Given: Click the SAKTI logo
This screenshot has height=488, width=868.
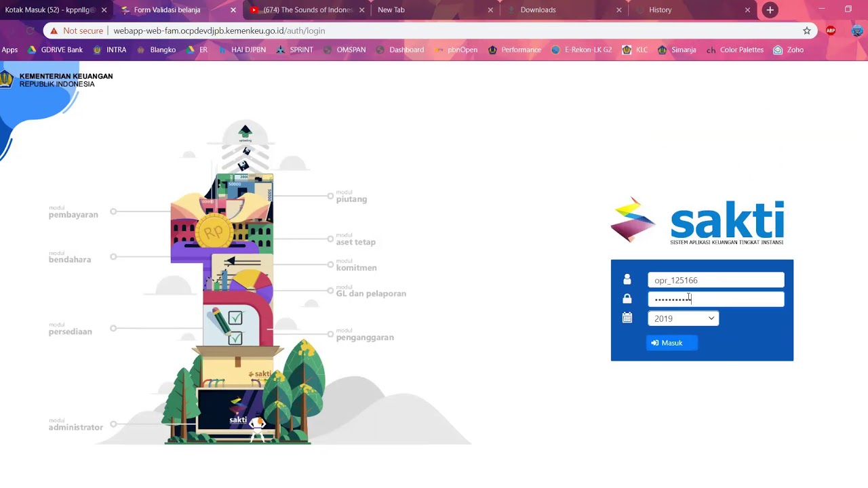Looking at the screenshot, I should pos(698,221).
